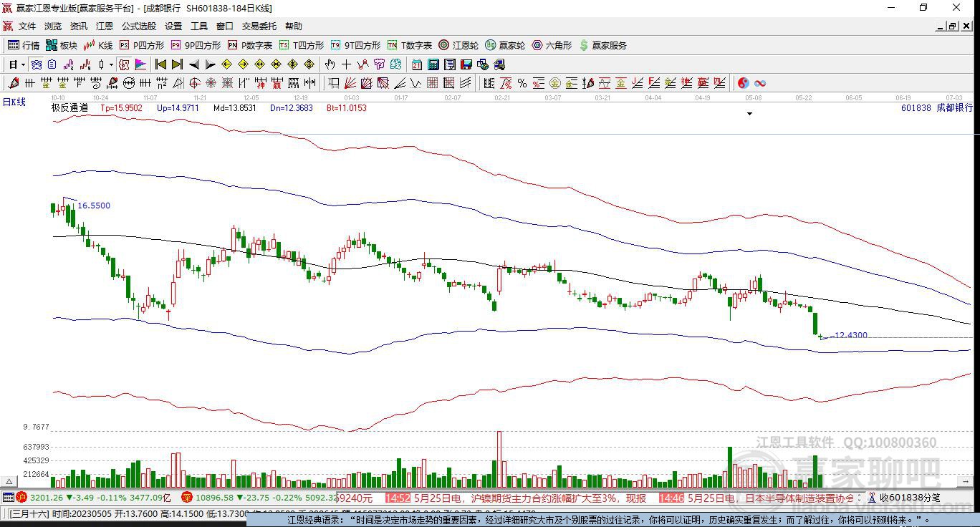Image resolution: width=980 pixels, height=527 pixels.
Task: Click the yin-yang taiji icon
Action: (744, 83)
